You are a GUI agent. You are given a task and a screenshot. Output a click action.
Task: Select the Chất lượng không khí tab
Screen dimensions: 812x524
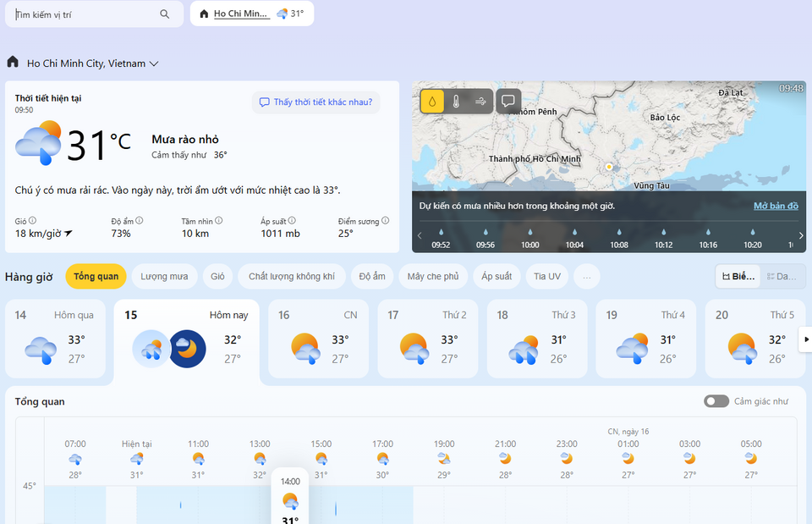tap(292, 276)
